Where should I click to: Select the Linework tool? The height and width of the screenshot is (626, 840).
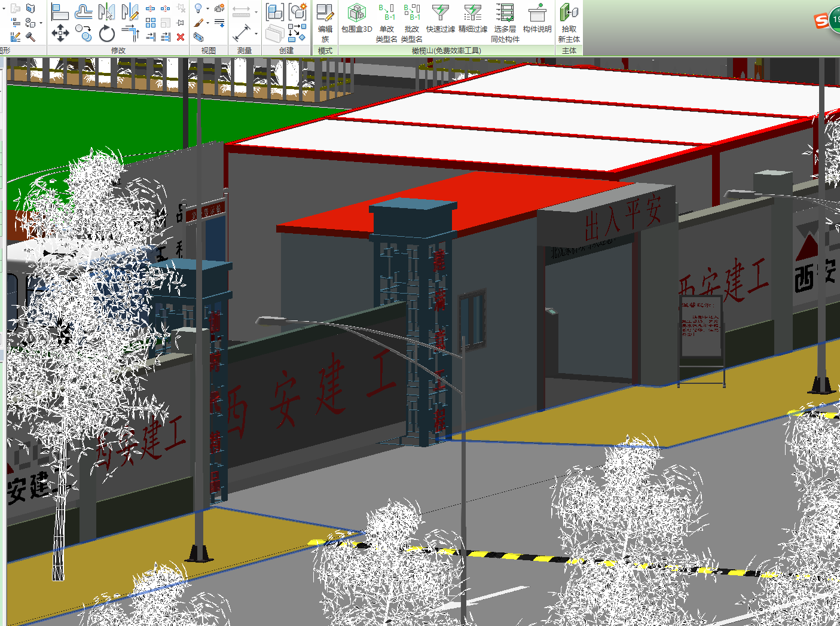219,23
